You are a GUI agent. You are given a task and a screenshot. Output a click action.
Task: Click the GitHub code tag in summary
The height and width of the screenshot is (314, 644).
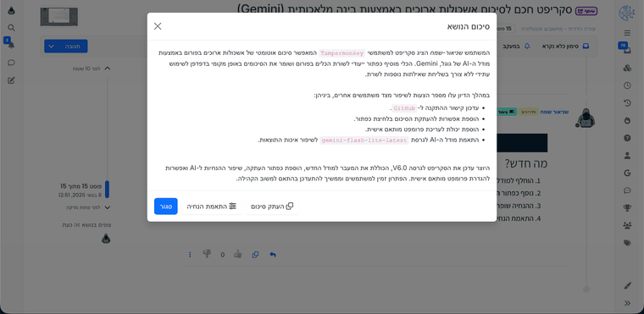(404, 108)
